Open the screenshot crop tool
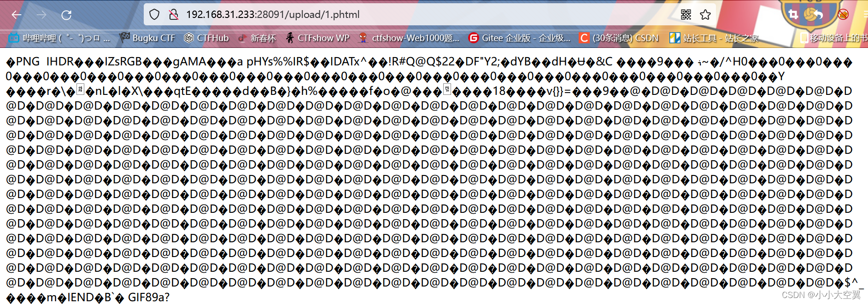 click(793, 14)
